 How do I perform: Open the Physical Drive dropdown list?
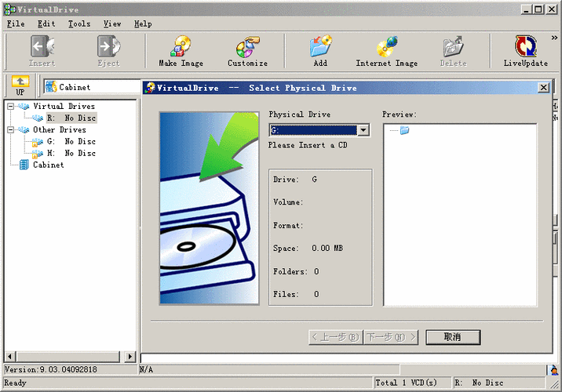(363, 130)
